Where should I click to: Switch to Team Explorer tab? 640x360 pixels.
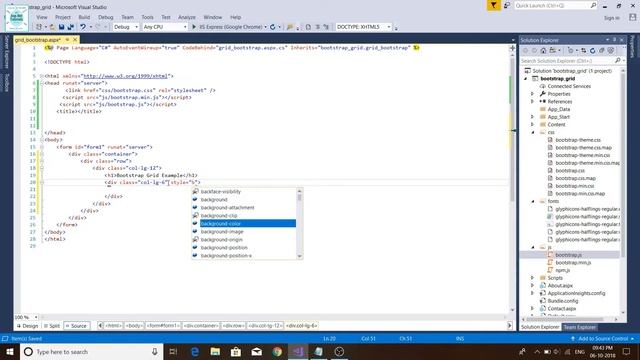(580, 327)
